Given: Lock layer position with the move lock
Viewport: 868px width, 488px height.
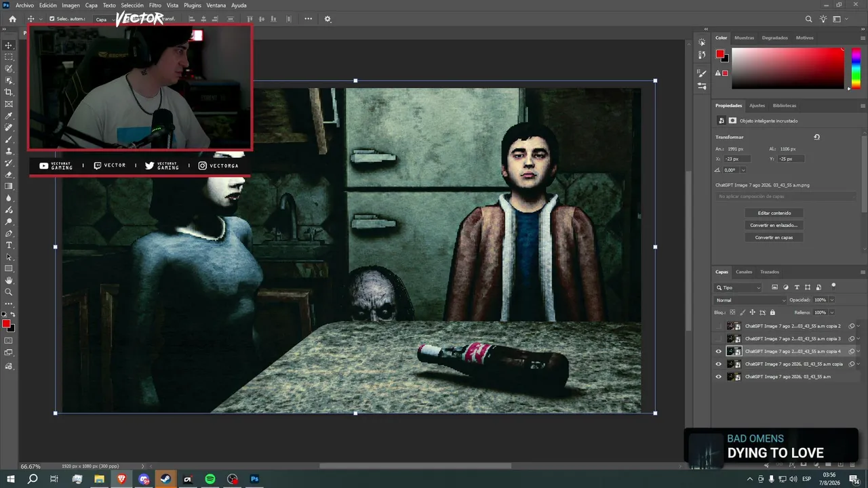Looking at the screenshot, I should [752, 312].
